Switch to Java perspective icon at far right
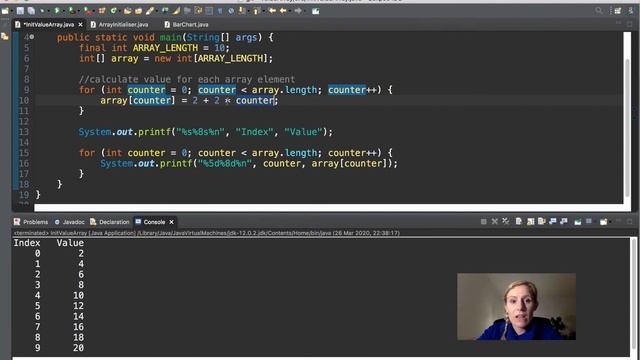The height and width of the screenshot is (360, 640). click(x=631, y=11)
